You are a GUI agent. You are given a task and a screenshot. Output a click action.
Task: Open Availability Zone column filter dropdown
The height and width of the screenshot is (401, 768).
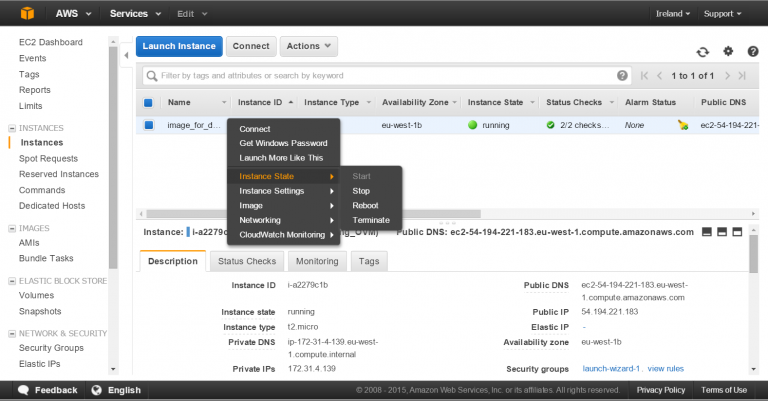tap(455, 102)
